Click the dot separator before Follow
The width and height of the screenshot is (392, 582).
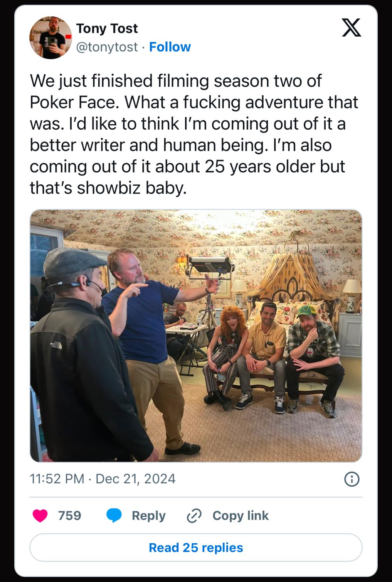click(143, 47)
